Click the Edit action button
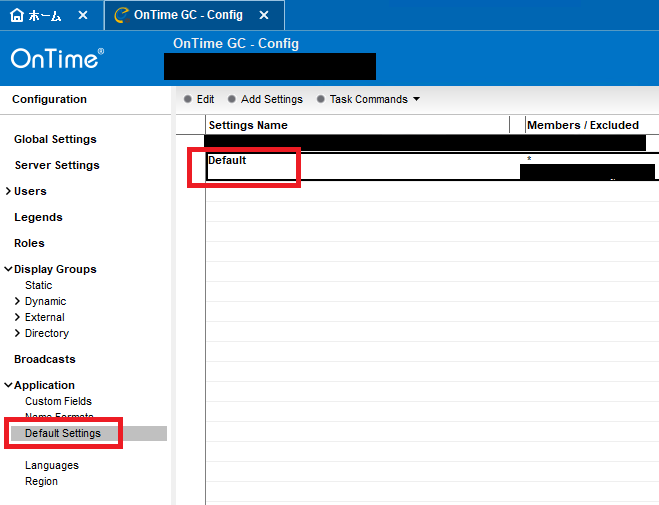Image resolution: width=659 pixels, height=505 pixels. [x=205, y=99]
